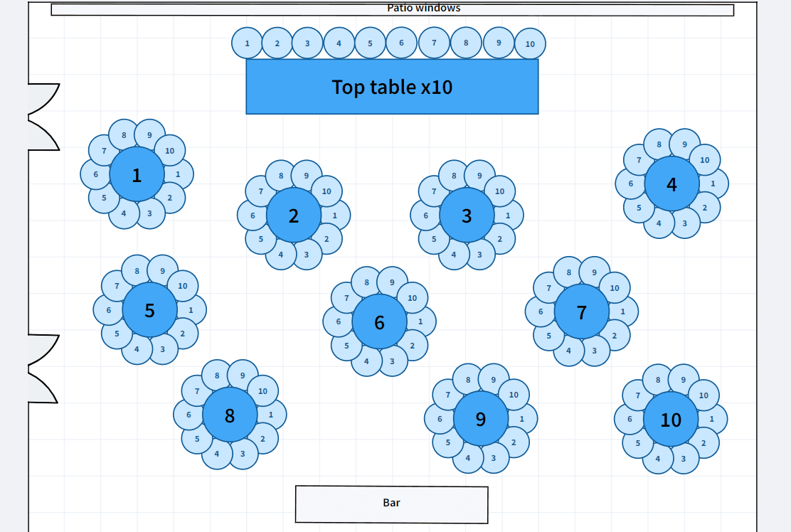Select the upper double door on left wall
Screen dimensions: 791x532
pos(44,117)
